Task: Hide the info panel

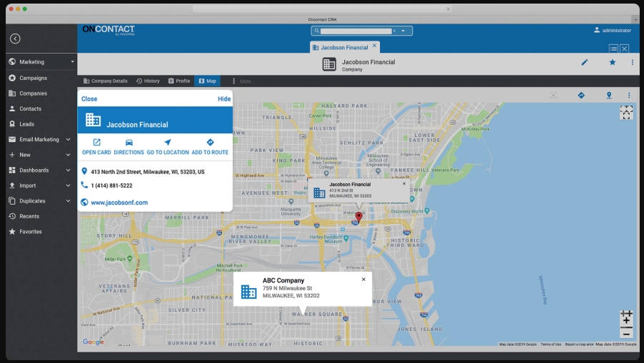Action: point(224,99)
